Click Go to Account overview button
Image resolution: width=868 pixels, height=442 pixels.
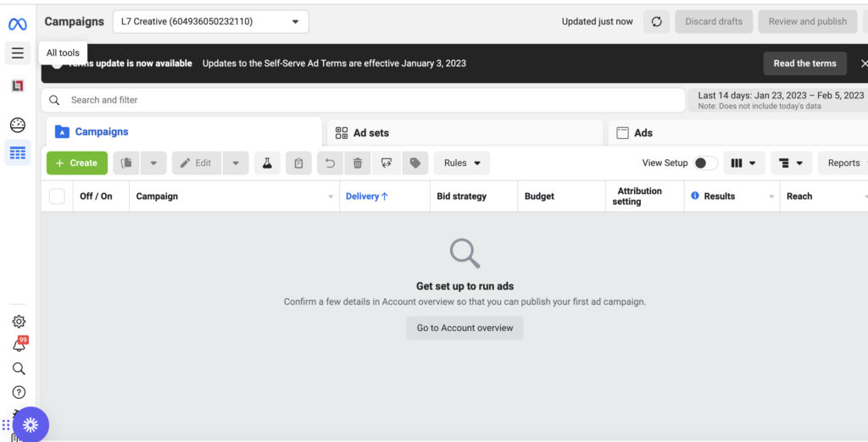[x=465, y=328]
